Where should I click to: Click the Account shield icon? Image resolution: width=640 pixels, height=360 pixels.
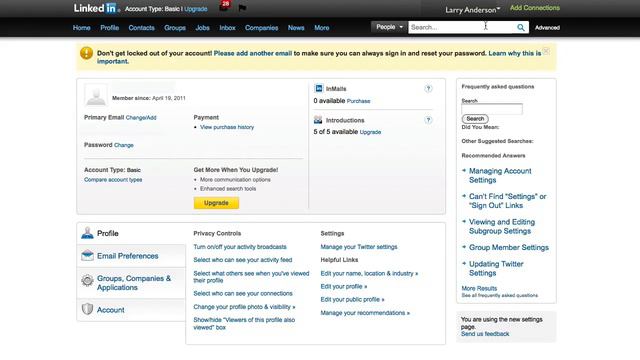(87, 309)
